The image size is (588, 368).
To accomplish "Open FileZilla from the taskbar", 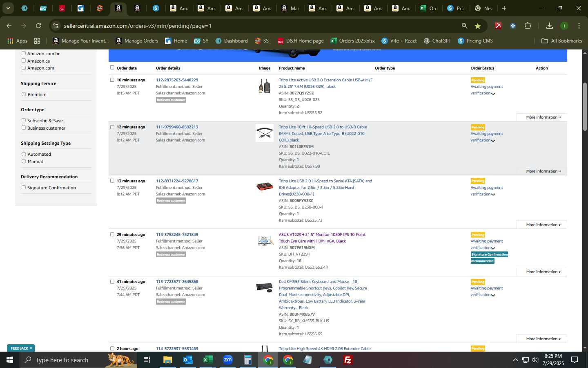I will click(348, 360).
